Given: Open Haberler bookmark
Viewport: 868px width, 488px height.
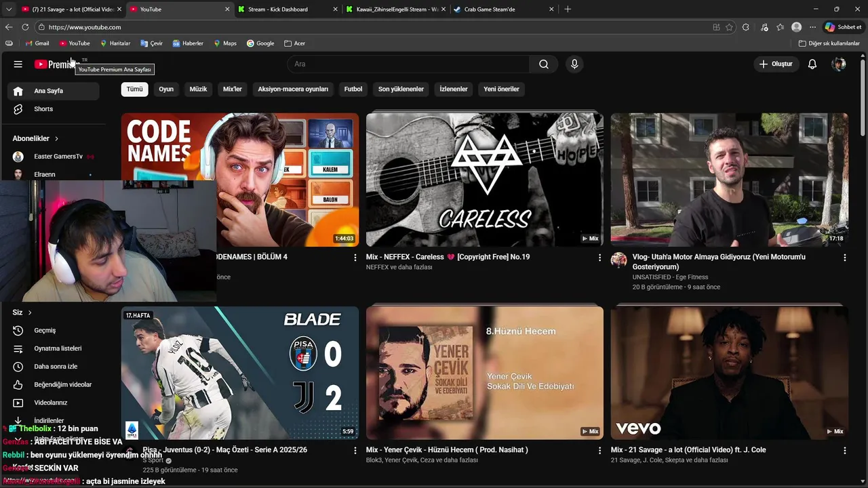Looking at the screenshot, I should tap(188, 43).
